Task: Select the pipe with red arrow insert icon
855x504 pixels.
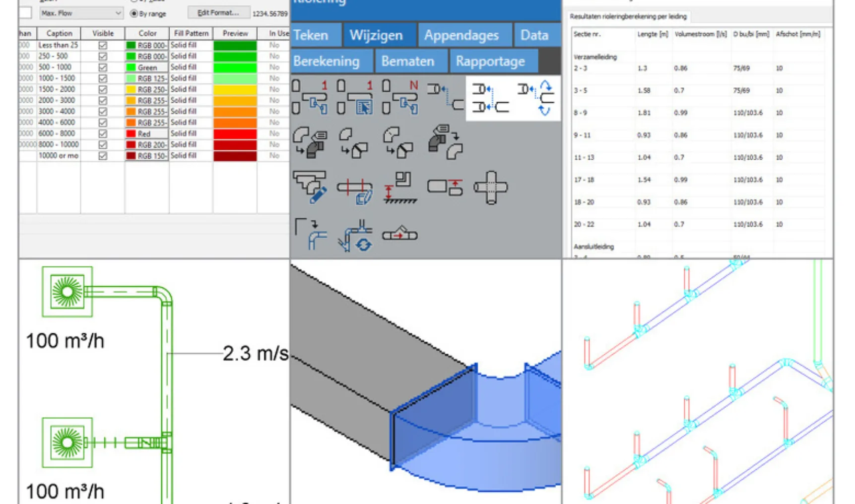Action: 400,234
